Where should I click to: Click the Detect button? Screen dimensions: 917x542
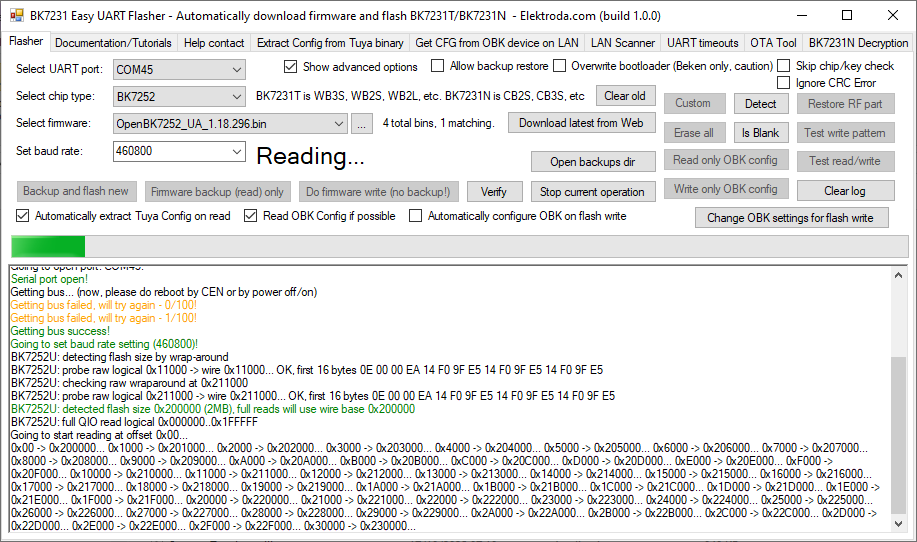point(761,103)
